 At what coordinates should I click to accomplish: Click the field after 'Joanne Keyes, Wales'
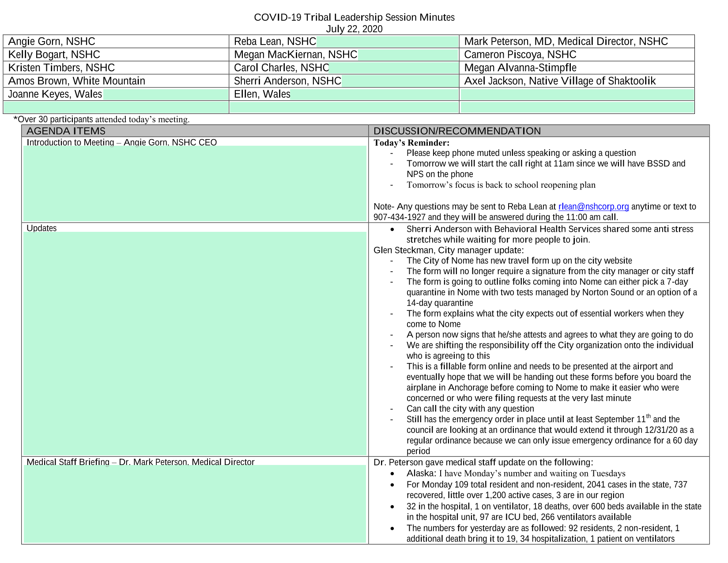click(x=166, y=94)
